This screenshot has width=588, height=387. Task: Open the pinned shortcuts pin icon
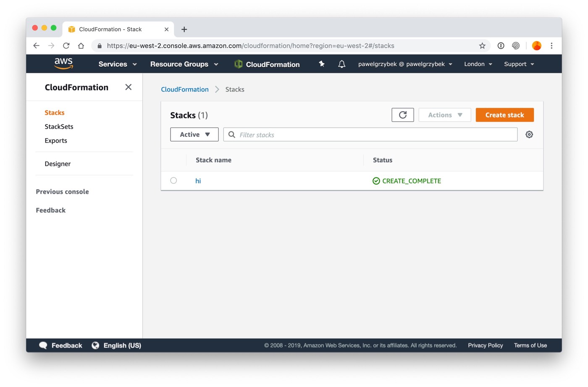point(321,64)
